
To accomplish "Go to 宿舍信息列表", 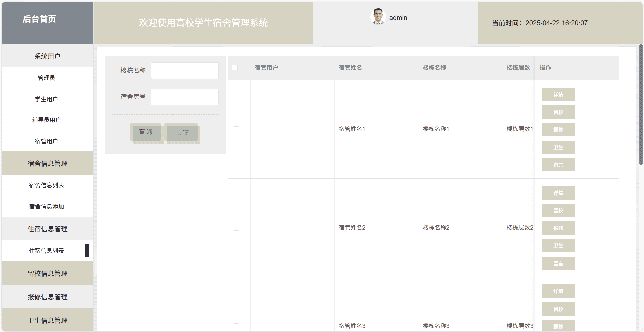I will (47, 185).
